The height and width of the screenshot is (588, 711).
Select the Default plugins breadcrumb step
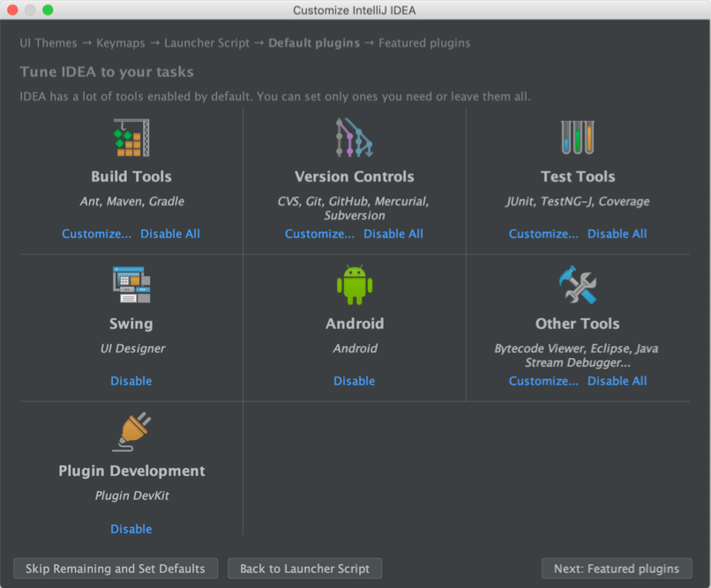tap(314, 43)
